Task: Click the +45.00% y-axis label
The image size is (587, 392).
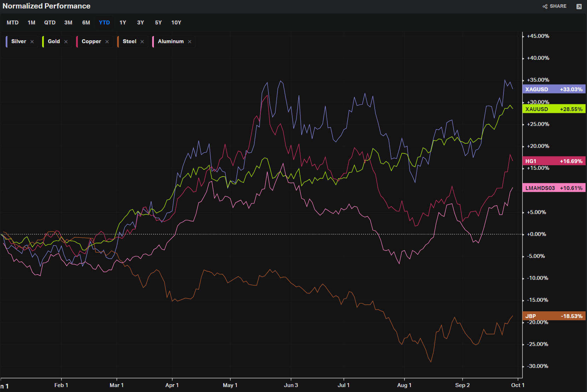Action: point(538,36)
